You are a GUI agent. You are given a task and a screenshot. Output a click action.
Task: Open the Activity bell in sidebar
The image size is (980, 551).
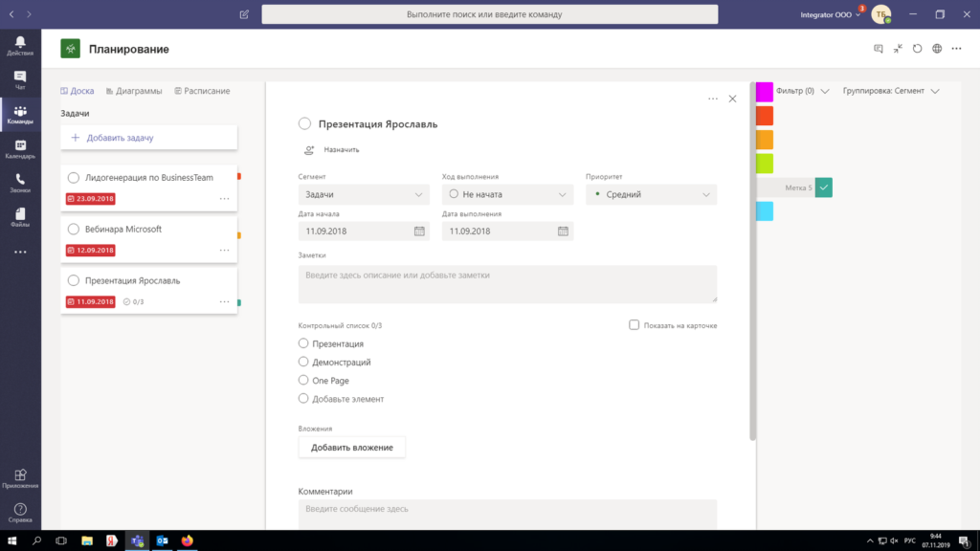pyautogui.click(x=20, y=46)
